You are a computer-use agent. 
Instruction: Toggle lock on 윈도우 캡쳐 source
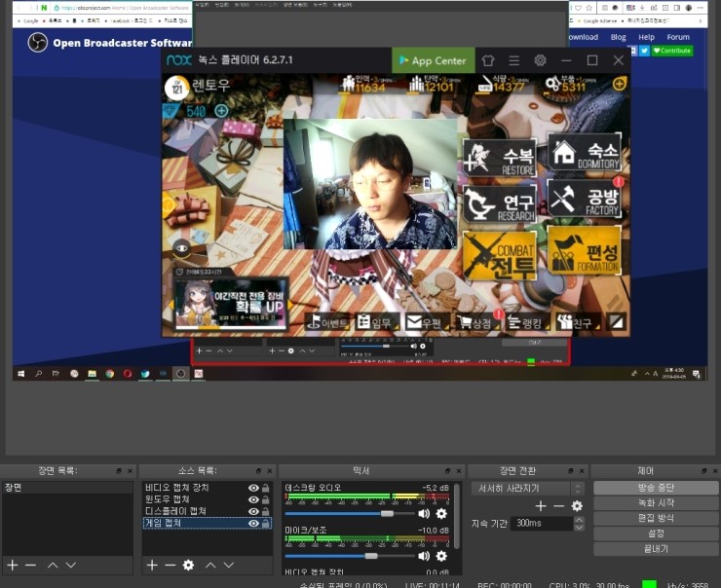266,499
